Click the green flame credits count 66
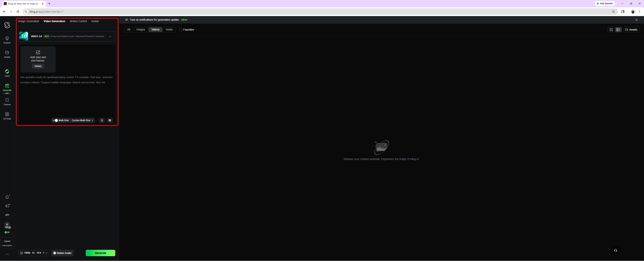This screenshot has width=644, height=262. click(x=7, y=232)
